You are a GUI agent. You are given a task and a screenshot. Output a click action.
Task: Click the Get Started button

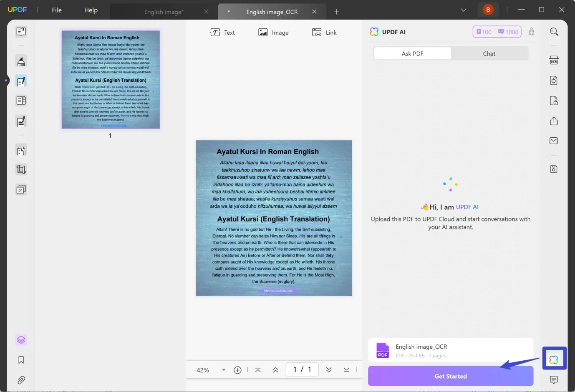click(451, 376)
